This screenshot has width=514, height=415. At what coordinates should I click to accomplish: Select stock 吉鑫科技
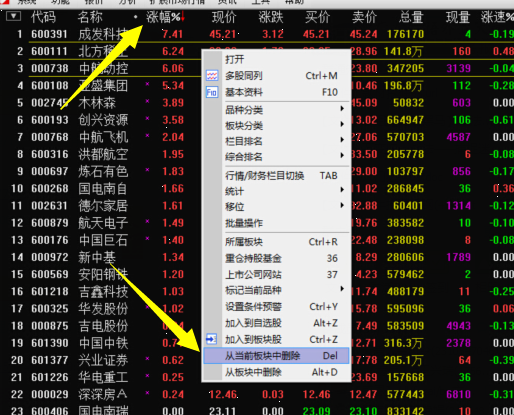coord(103,292)
